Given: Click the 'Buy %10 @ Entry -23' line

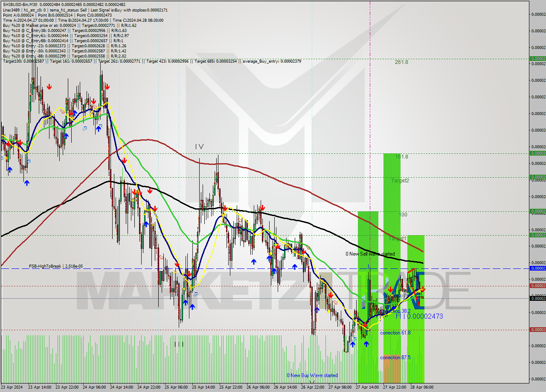Looking at the screenshot, I should coord(64,46).
